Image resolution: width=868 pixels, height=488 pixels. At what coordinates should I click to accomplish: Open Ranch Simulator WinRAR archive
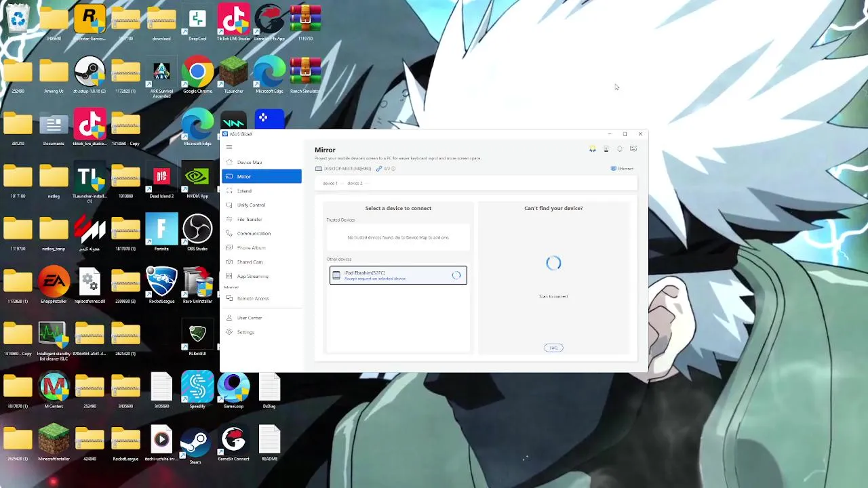coord(305,76)
